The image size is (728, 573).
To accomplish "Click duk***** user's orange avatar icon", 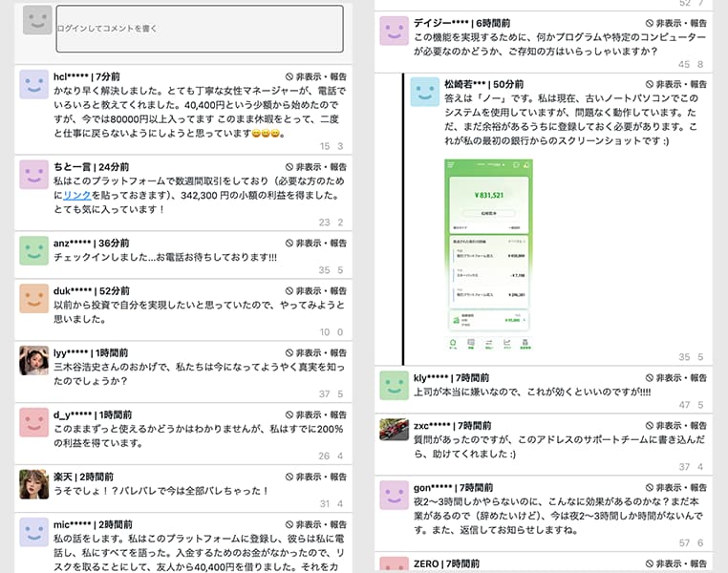I will (34, 299).
